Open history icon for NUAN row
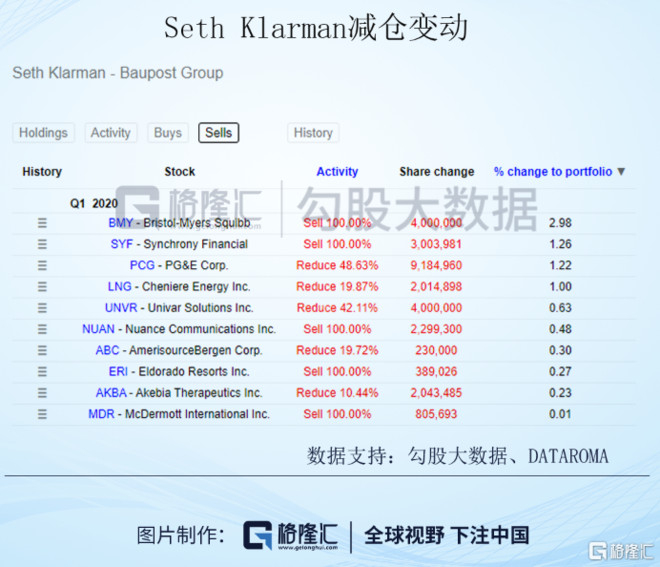Image resolution: width=660 pixels, height=567 pixels. [42, 329]
